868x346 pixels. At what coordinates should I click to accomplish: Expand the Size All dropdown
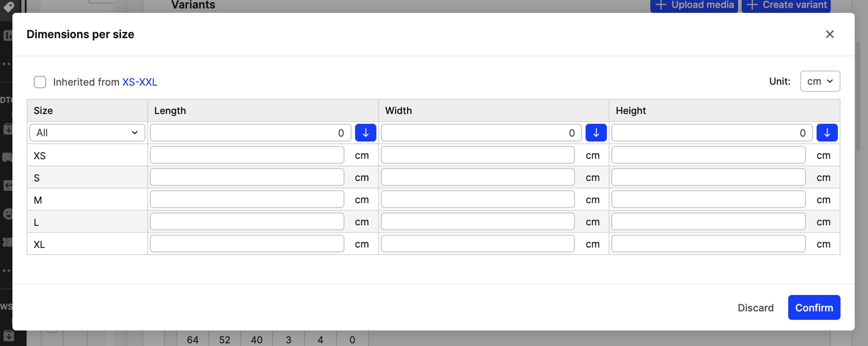[87, 133]
